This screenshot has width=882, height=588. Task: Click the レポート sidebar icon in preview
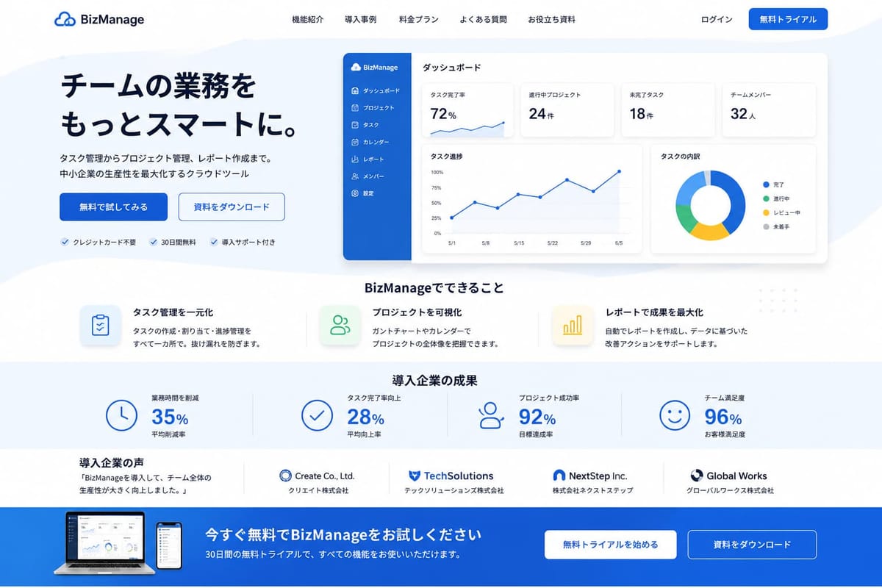coord(355,159)
